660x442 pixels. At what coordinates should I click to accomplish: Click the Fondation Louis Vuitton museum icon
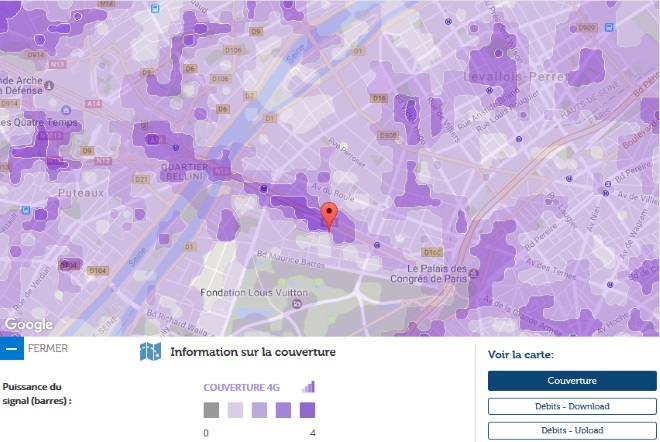coord(297,304)
